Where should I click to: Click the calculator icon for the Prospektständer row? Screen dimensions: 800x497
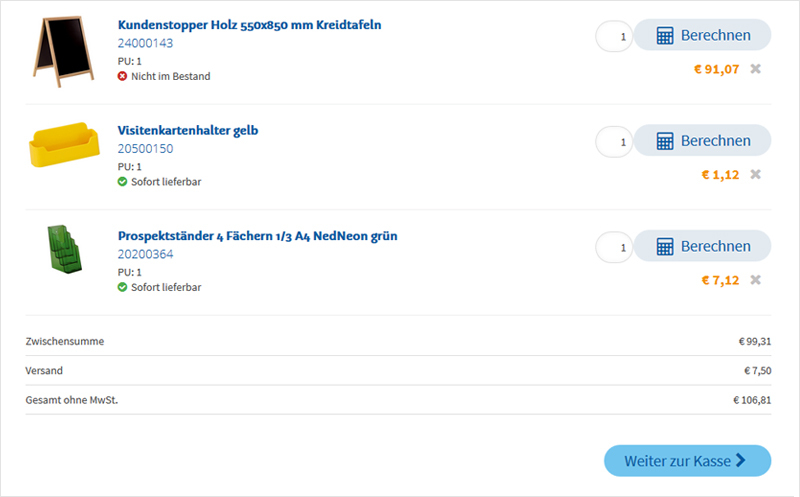pyautogui.click(x=665, y=247)
